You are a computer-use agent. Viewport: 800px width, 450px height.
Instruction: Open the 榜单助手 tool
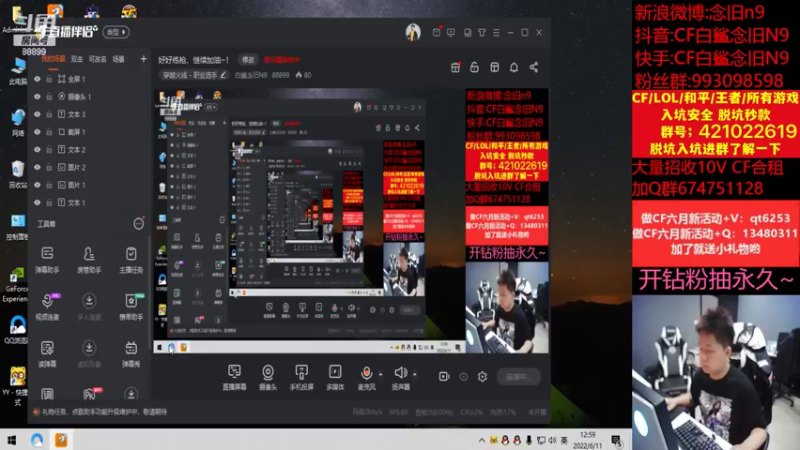(131, 306)
